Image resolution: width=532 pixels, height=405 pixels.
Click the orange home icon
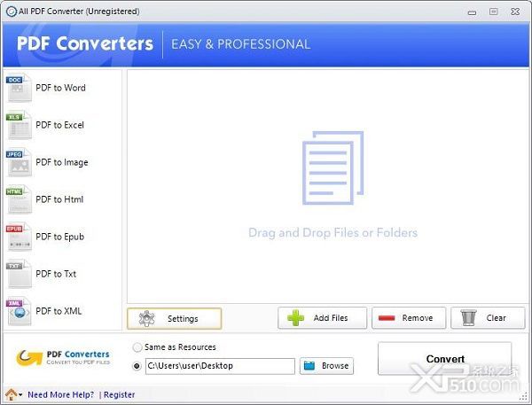(x=12, y=394)
